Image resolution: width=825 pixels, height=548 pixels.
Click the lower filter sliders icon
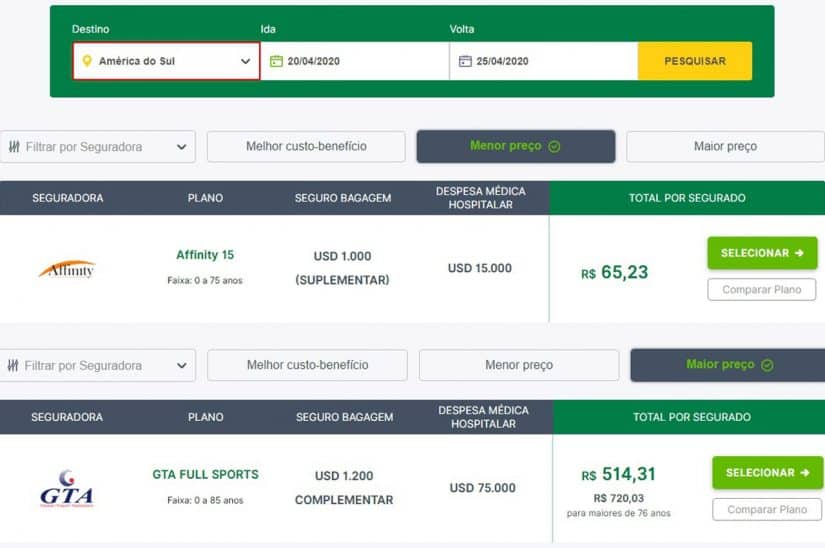coord(13,366)
